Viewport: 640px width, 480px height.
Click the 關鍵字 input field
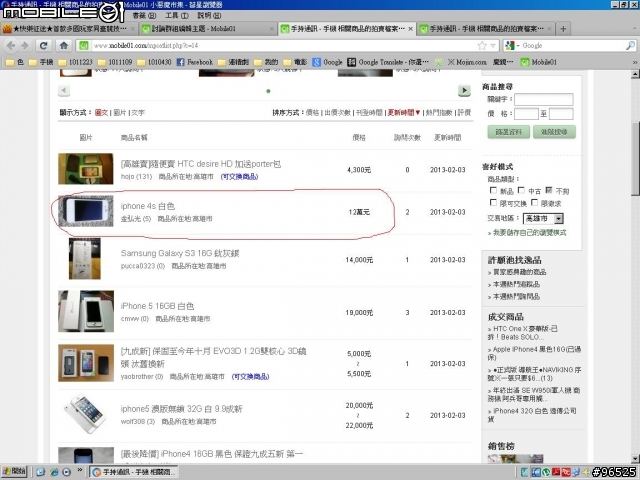click(x=544, y=99)
